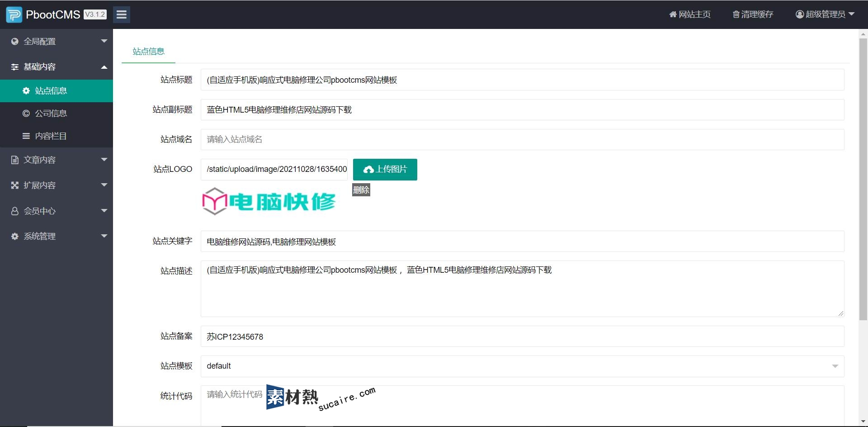Toggle sidebar with hamburger menu icon
Viewport: 868px width, 427px height.
pyautogui.click(x=121, y=14)
